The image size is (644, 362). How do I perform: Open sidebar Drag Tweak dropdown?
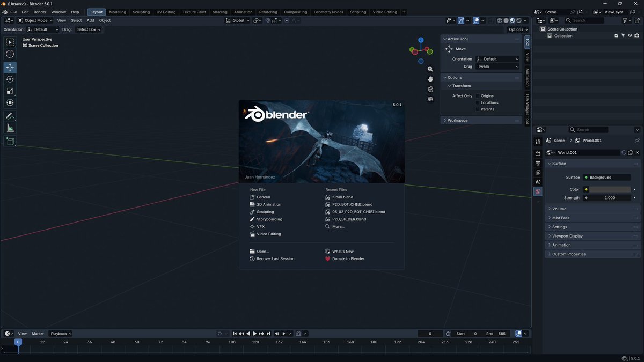497,67
